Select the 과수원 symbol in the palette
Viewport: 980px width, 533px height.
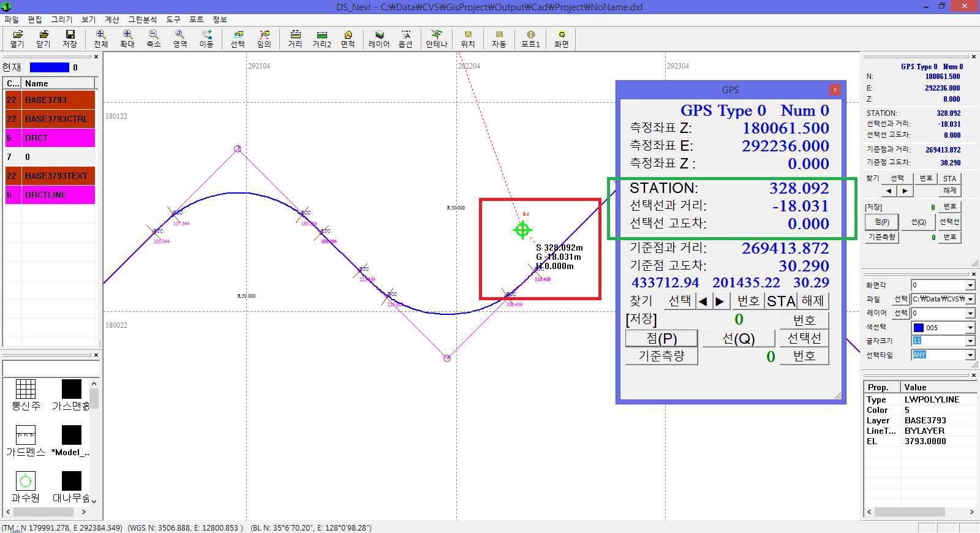click(26, 486)
